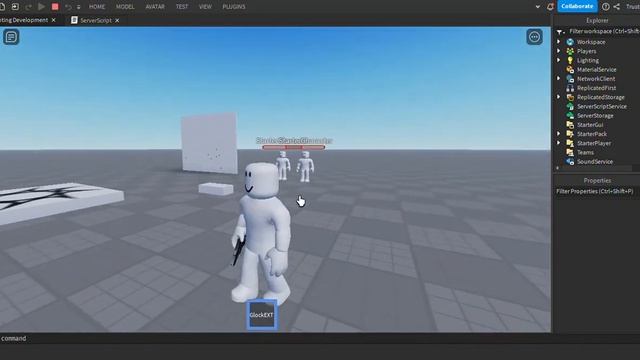Expand the NetworkClient node arrow

pyautogui.click(x=558, y=78)
